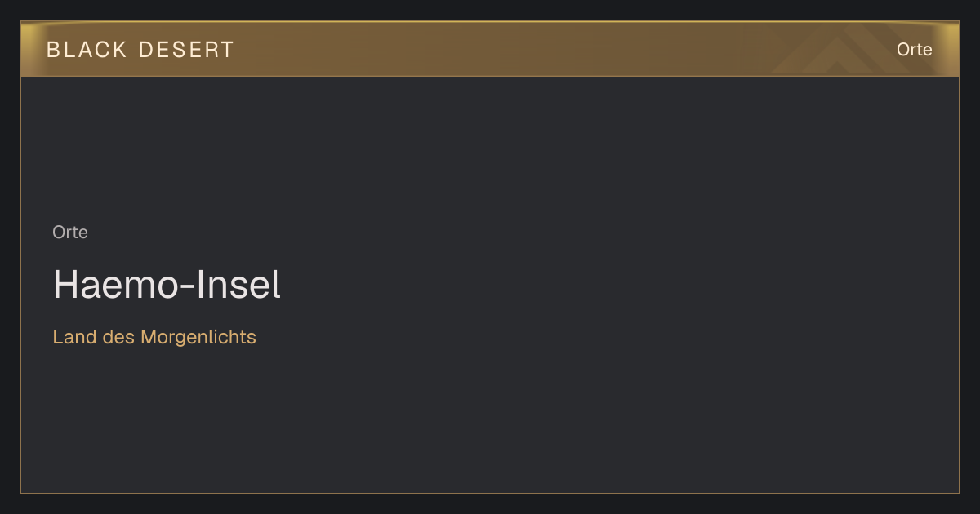Click the dark area above the Orte breadcrumb
This screenshot has height=514, width=980.
(490, 147)
